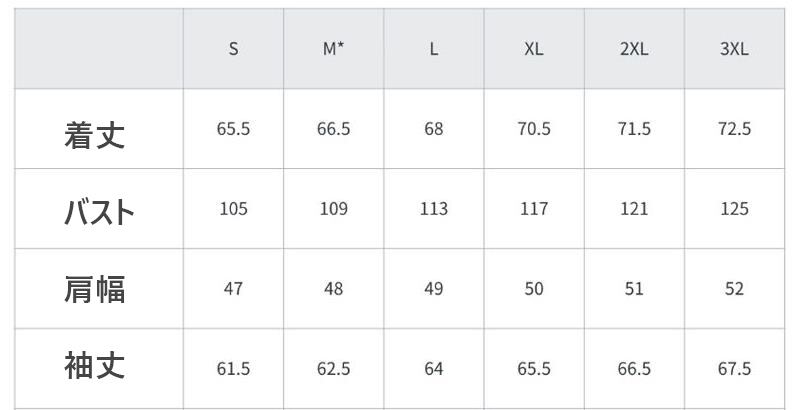Click the L size column header
Viewport: 793px width, 410px height.
[x=434, y=49]
